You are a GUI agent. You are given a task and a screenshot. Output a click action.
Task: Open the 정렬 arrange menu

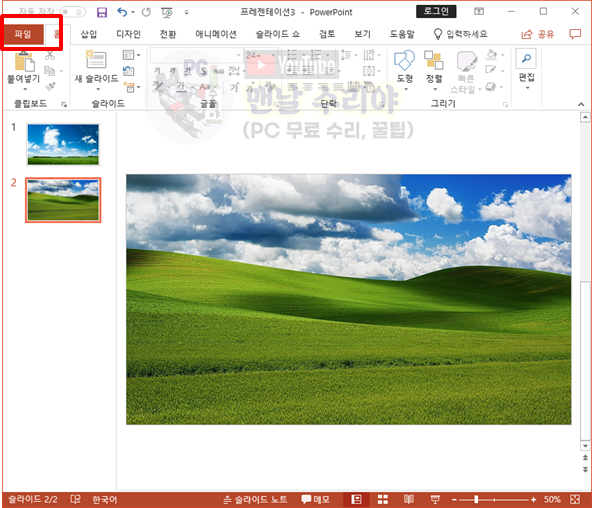[x=434, y=71]
